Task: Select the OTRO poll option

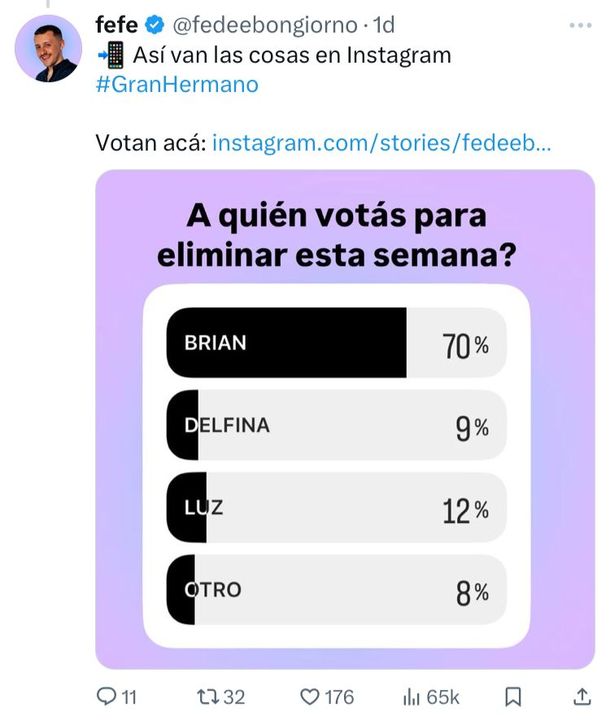Action: pos(336,591)
